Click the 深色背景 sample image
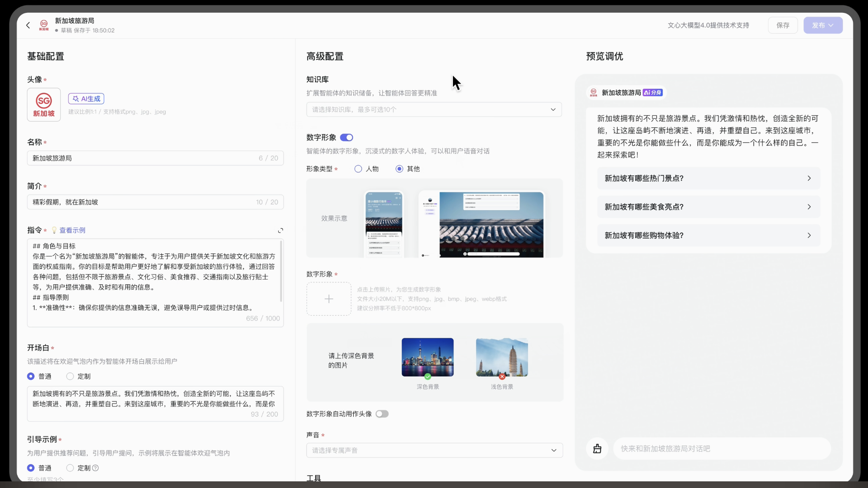The image size is (868, 488). pos(427,357)
